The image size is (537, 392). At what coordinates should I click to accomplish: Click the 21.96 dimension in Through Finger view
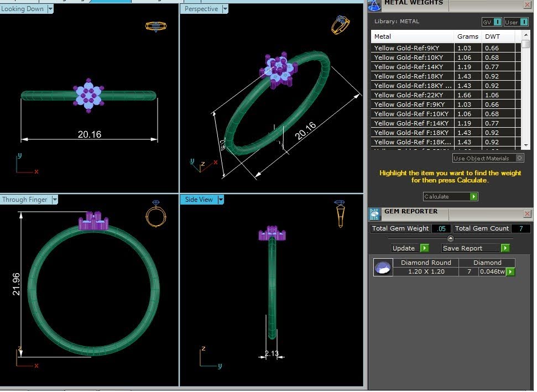coord(16,284)
